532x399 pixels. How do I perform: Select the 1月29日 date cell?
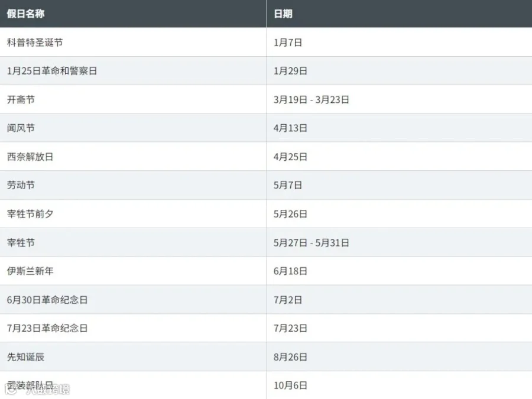[x=290, y=71]
